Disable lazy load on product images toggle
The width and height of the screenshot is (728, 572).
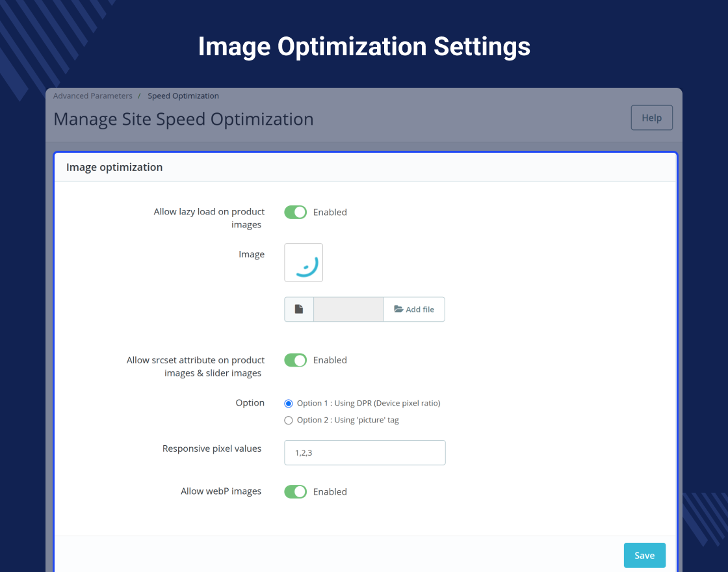295,212
